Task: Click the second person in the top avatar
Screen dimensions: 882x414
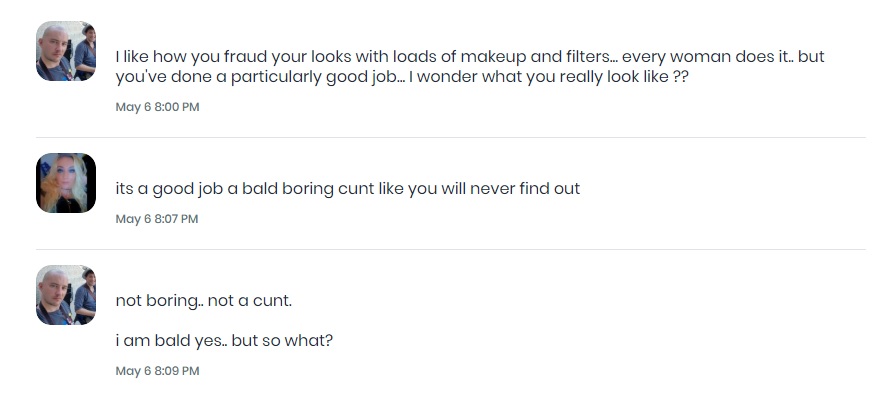Action: point(87,48)
